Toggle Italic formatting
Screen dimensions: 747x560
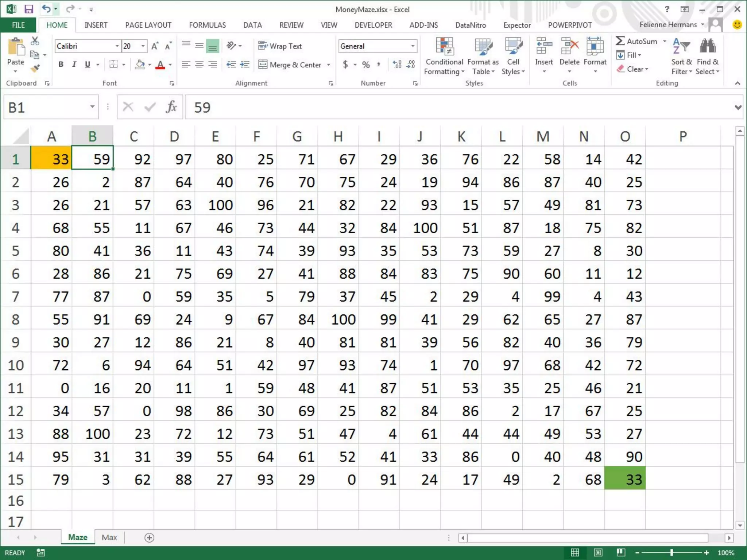[x=74, y=65]
